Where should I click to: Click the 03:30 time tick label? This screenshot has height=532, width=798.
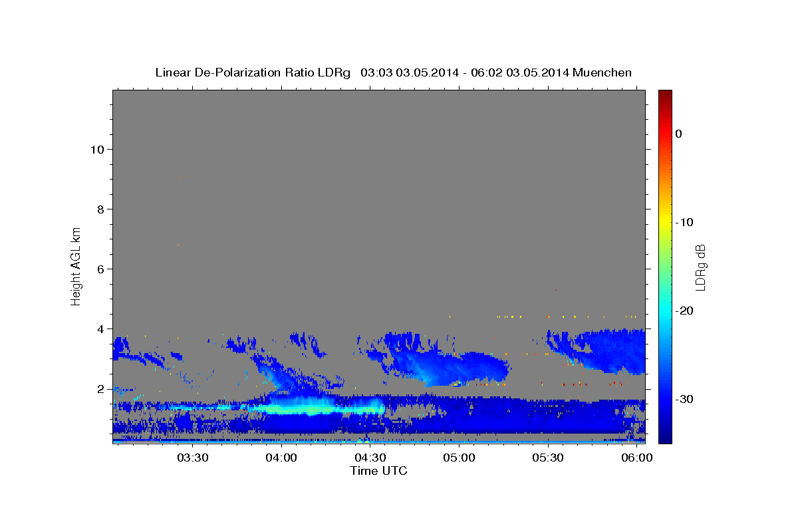click(x=193, y=458)
